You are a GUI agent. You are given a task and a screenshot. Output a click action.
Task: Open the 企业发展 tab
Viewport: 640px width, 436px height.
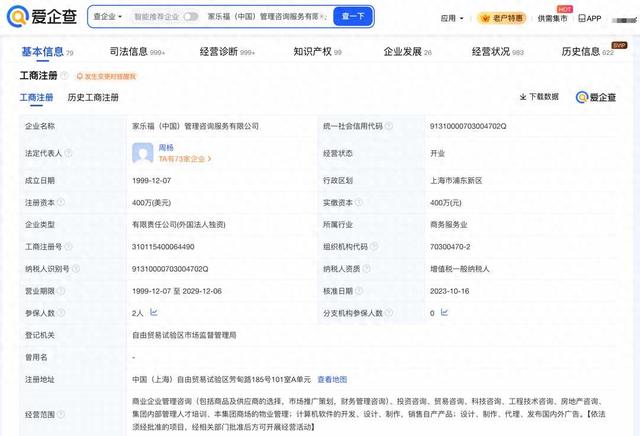tap(407, 52)
